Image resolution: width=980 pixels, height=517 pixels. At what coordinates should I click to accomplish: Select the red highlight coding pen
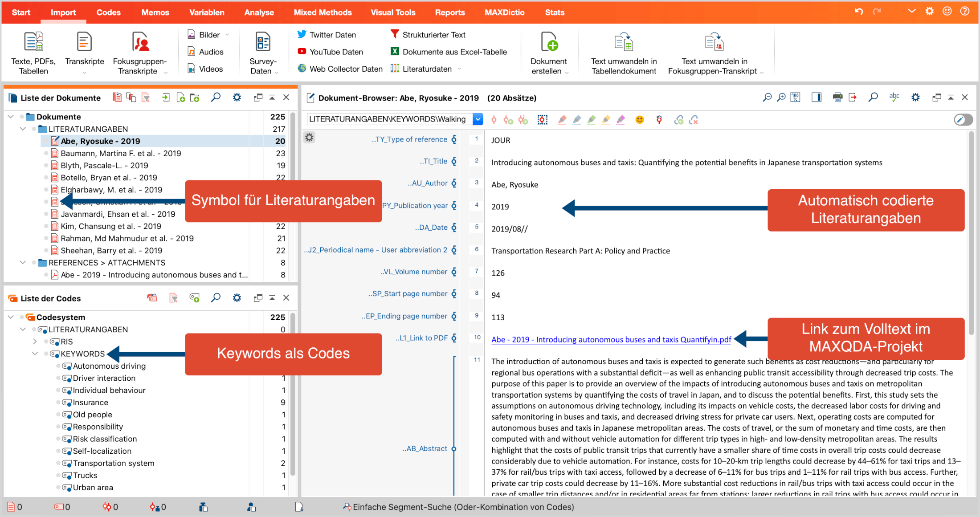(x=562, y=119)
